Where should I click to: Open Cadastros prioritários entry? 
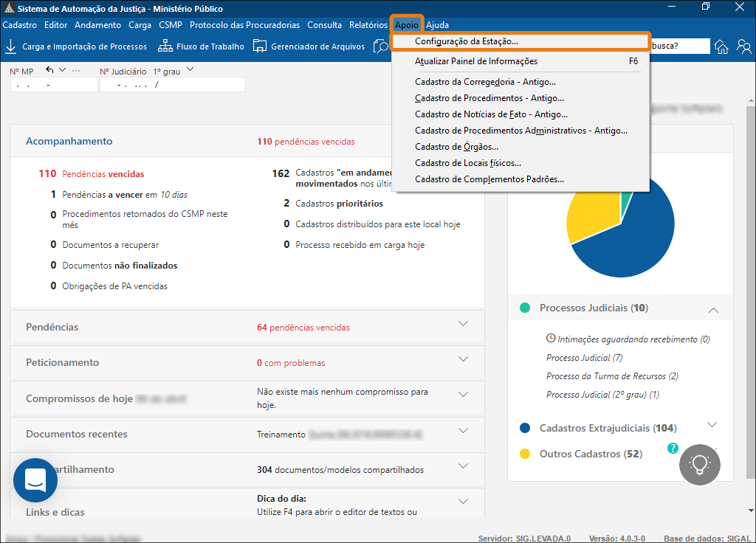point(333,204)
